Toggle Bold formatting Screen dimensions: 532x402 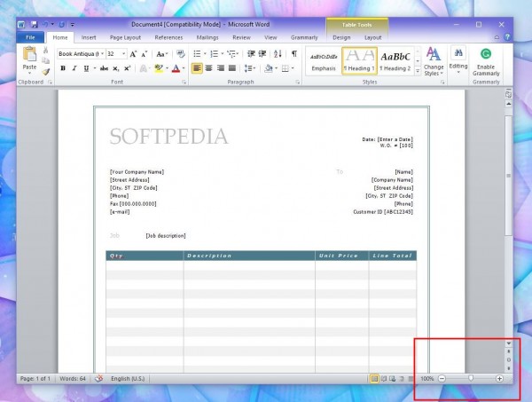[63, 68]
